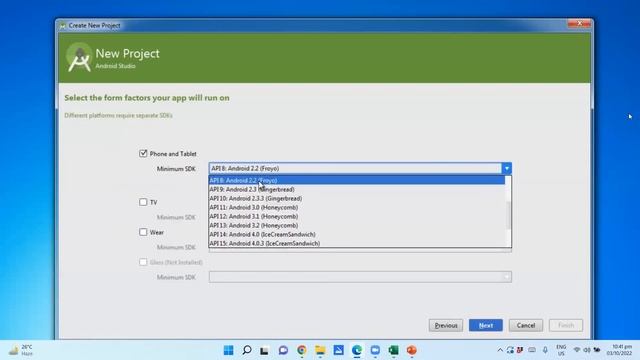Viewport: 640px width, 360px height.
Task: Open the weather widget on taskbar
Action: pos(21,350)
